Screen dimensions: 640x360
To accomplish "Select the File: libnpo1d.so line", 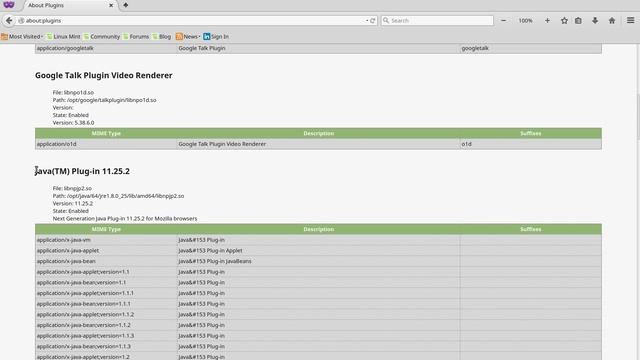I will [73, 92].
